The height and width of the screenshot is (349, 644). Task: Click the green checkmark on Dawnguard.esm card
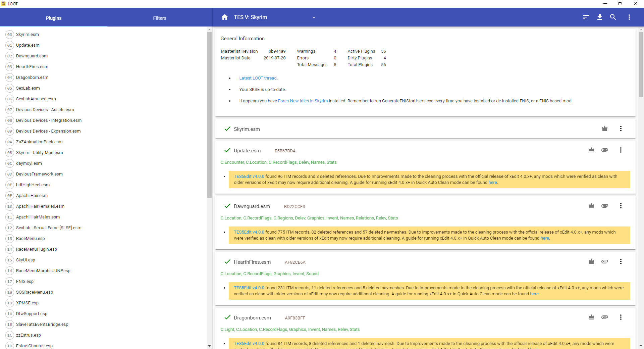[x=227, y=206]
